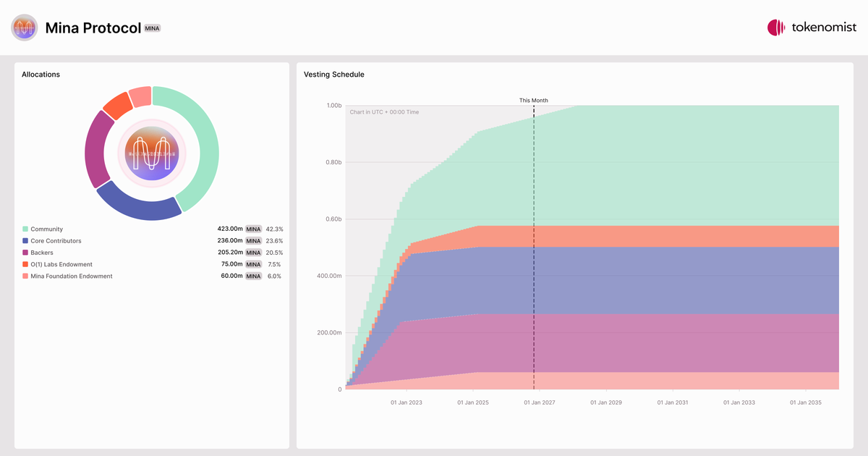868x456 pixels.
Task: Click the 75.00m O(1) Labs amount
Action: tap(231, 264)
